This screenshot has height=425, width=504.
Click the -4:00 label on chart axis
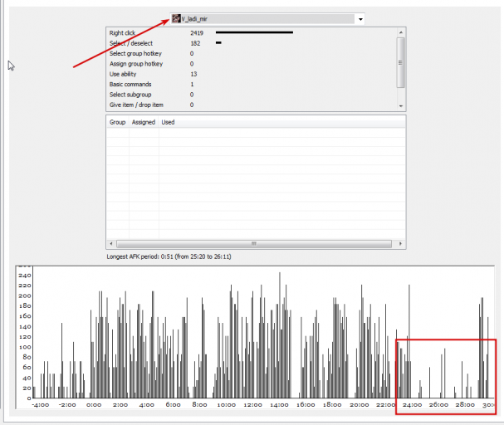(41, 405)
